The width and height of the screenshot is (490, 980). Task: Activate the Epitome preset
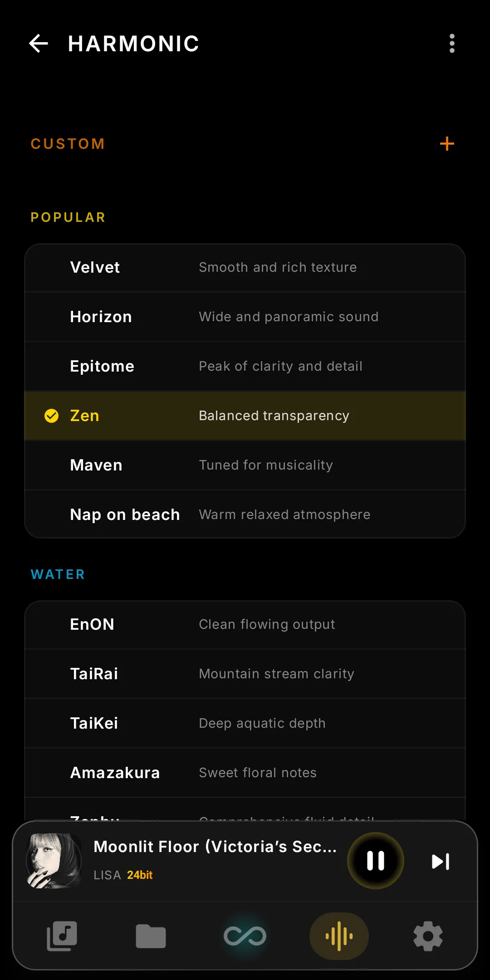point(245,366)
